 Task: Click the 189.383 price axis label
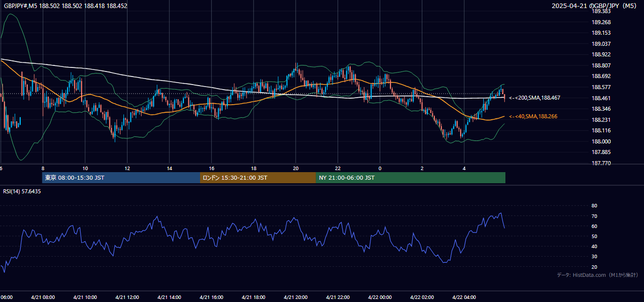coord(601,11)
